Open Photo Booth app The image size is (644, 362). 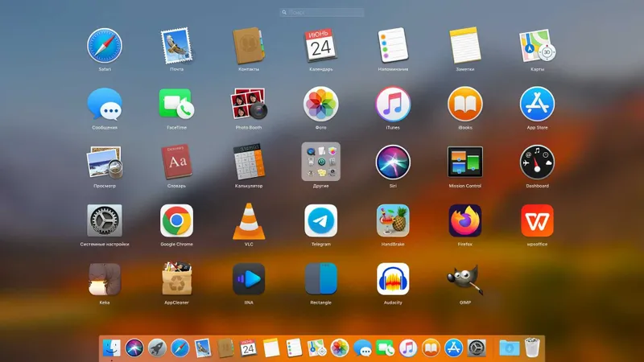click(x=249, y=104)
